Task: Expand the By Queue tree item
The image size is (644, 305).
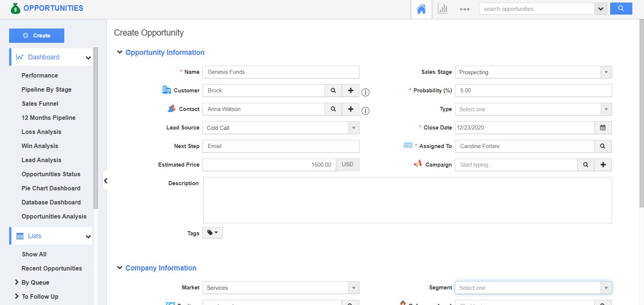Action: point(16,282)
